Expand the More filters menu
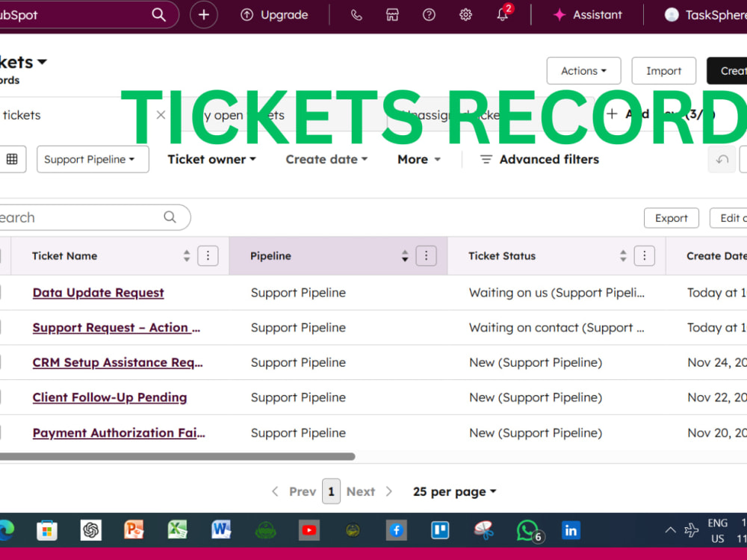 pos(419,159)
